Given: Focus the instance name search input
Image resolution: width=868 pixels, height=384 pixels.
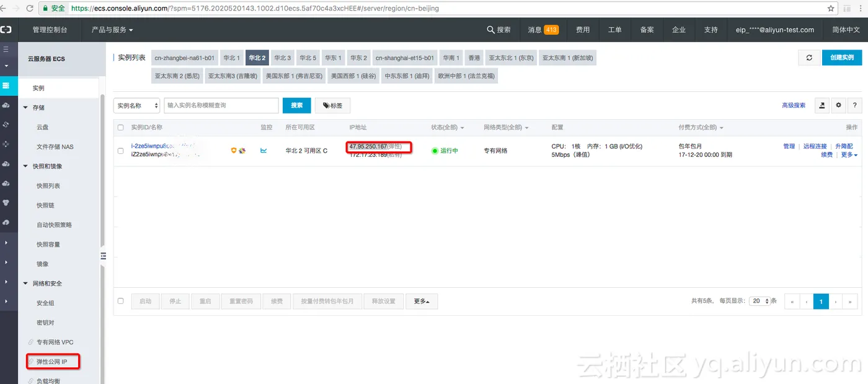Looking at the screenshot, I should tap(221, 105).
